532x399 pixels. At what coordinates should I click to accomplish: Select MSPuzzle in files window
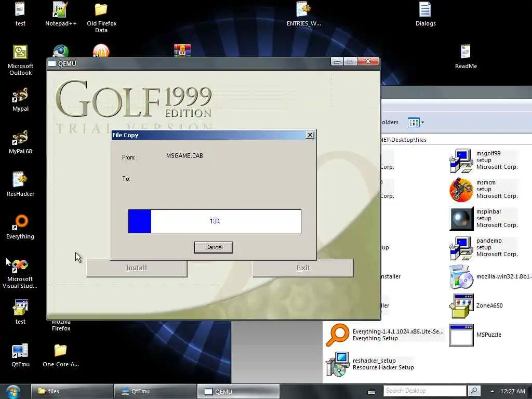[x=475, y=335]
